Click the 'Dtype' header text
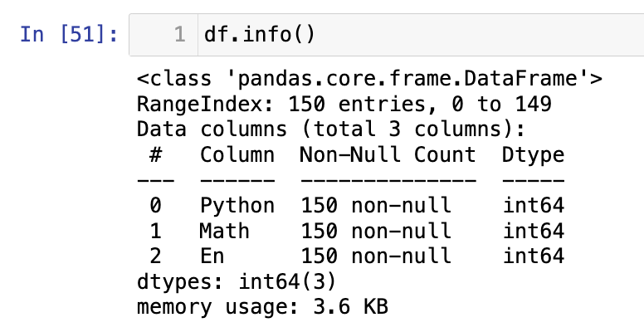644x332 pixels. (534, 155)
